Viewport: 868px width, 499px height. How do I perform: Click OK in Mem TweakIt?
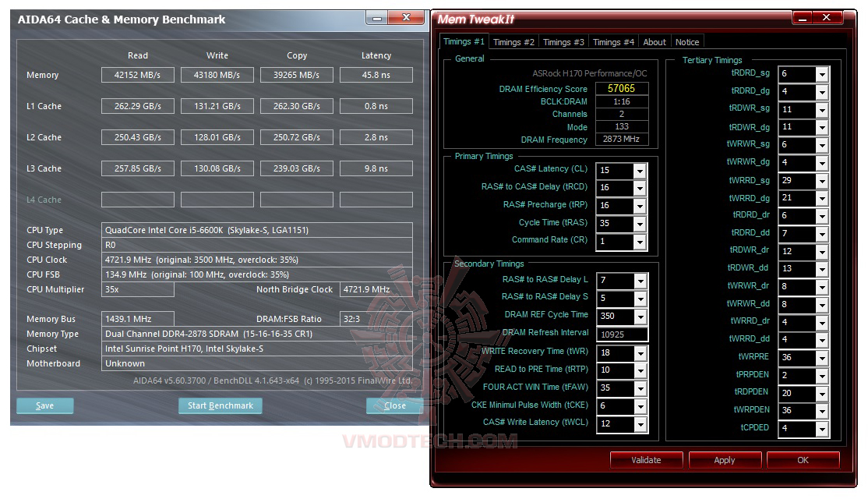pyautogui.click(x=803, y=460)
